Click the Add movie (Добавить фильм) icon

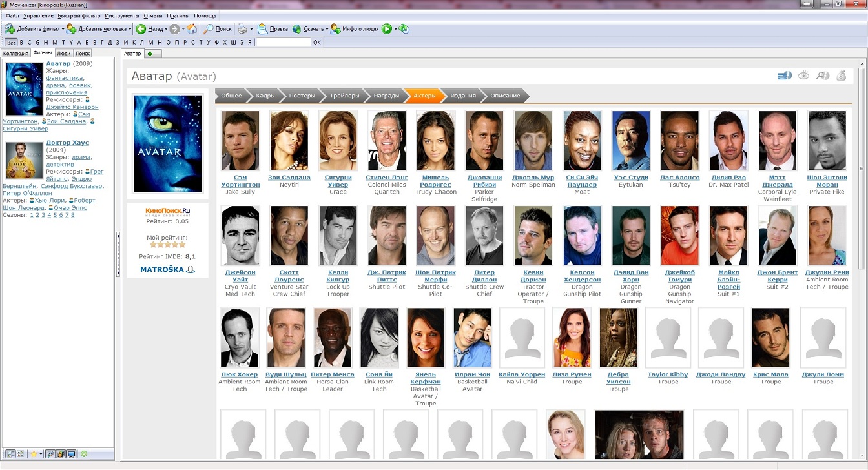pos(10,29)
